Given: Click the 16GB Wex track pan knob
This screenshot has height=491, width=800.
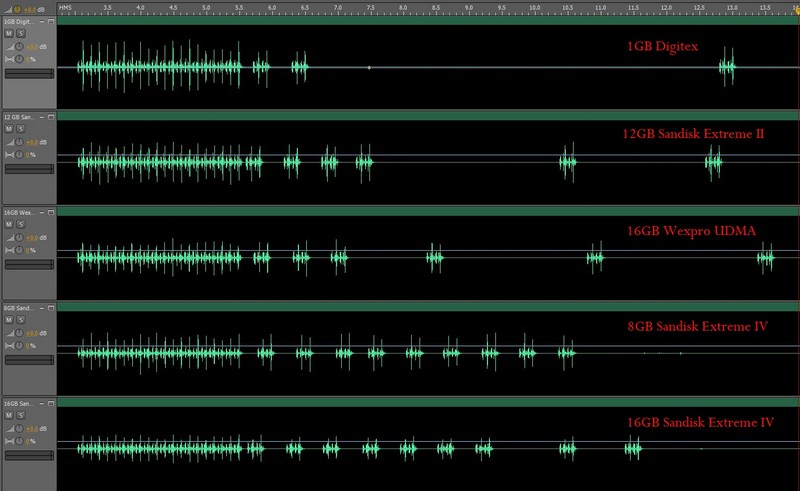Looking at the screenshot, I should pyautogui.click(x=19, y=250).
